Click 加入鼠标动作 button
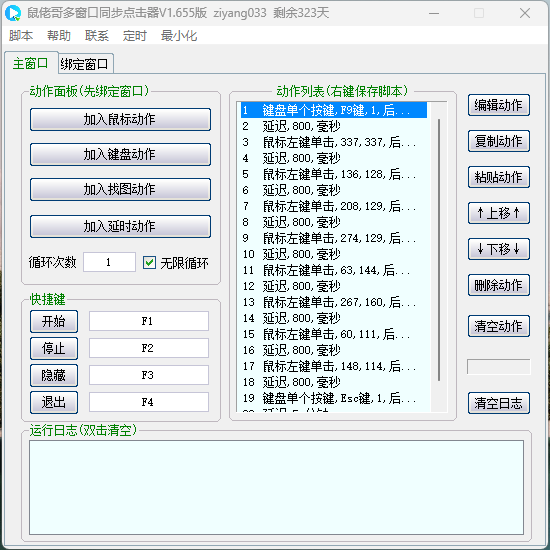550x550 pixels. click(120, 119)
